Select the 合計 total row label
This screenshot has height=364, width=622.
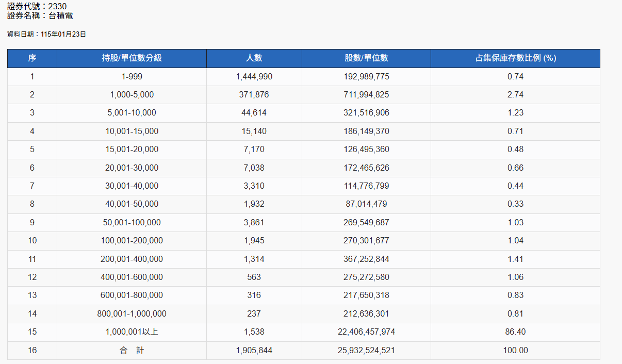pyautogui.click(x=132, y=351)
